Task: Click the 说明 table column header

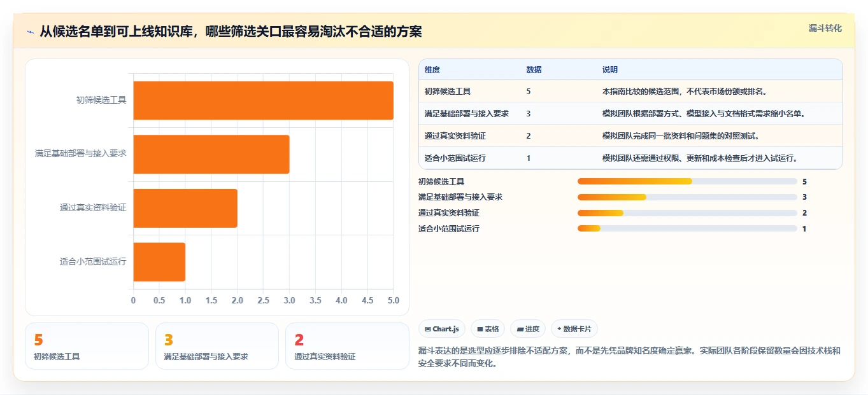Action: [x=610, y=70]
